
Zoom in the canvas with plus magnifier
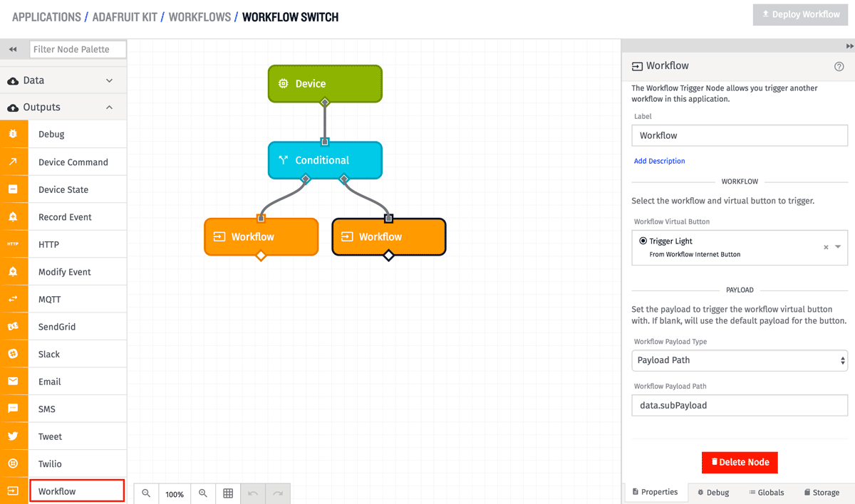pos(203,493)
